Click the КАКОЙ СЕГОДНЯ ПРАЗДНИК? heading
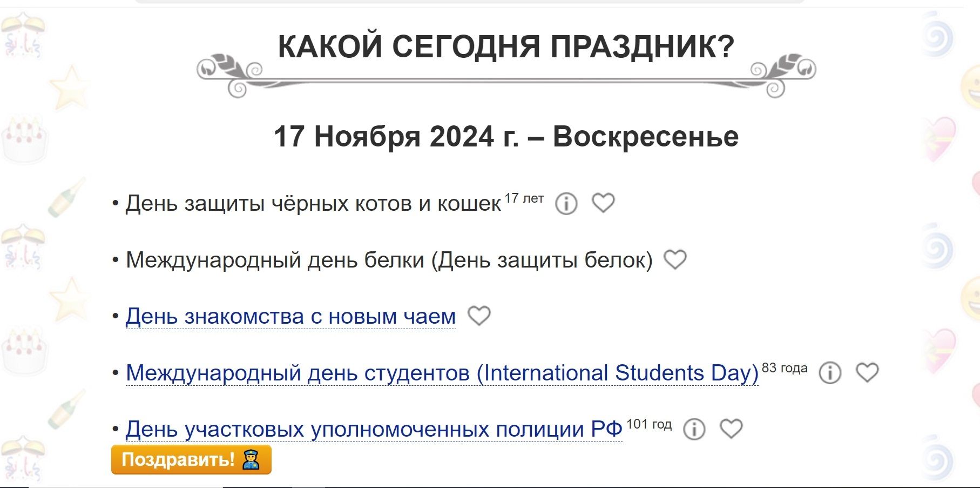 pyautogui.click(x=506, y=46)
